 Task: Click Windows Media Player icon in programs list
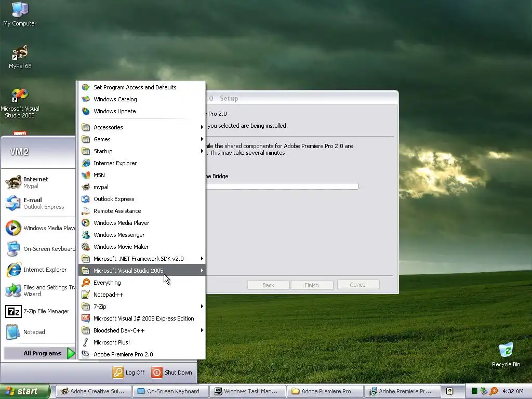(x=86, y=222)
